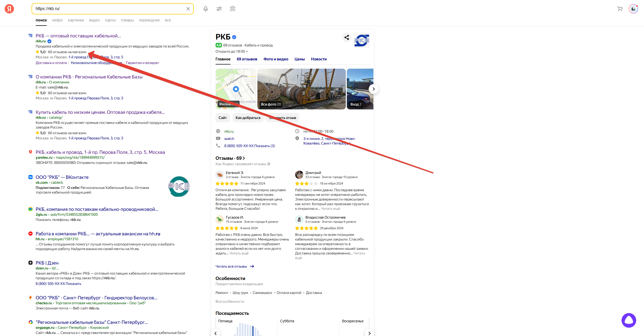Click the verified badge next to РКБ title
The image size is (644, 336).
pos(234,37)
